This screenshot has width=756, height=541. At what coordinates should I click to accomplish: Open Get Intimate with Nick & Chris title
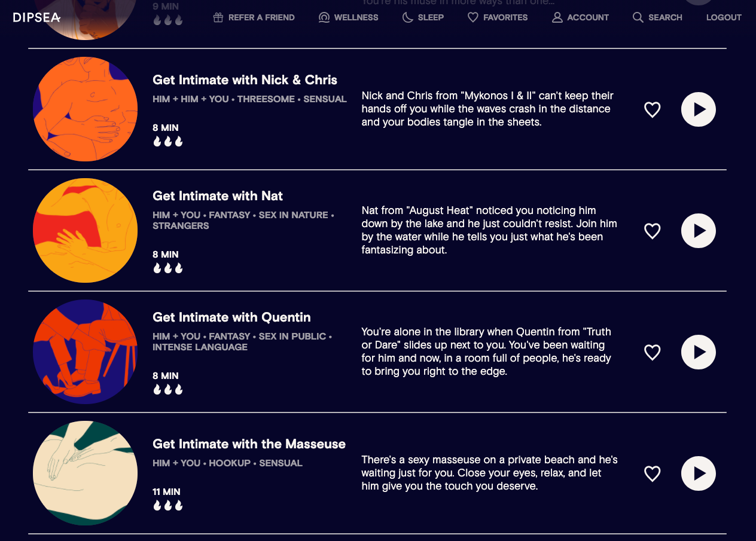[x=245, y=80]
